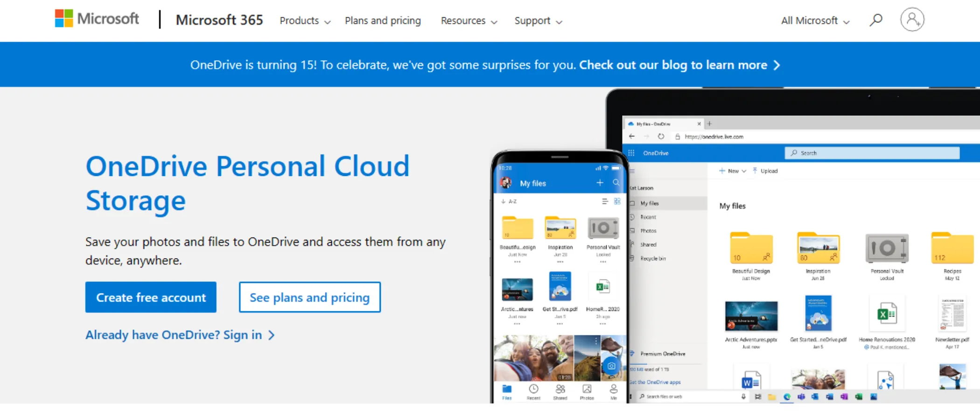980x420 pixels.
Task: Open Plans and pricing in the navigation
Action: tap(383, 21)
